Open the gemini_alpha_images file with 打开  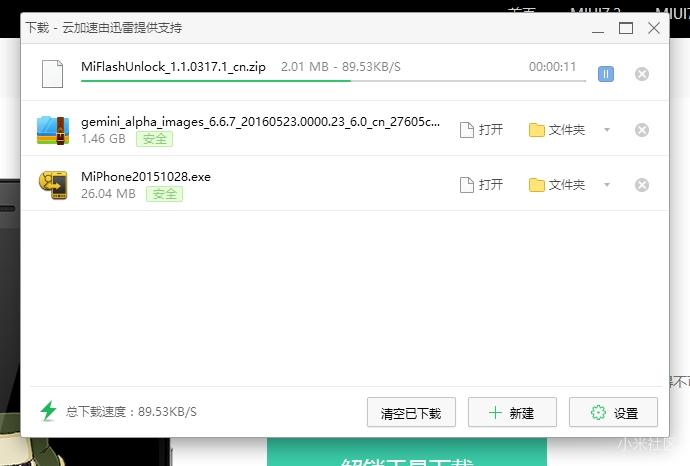[x=481, y=130]
